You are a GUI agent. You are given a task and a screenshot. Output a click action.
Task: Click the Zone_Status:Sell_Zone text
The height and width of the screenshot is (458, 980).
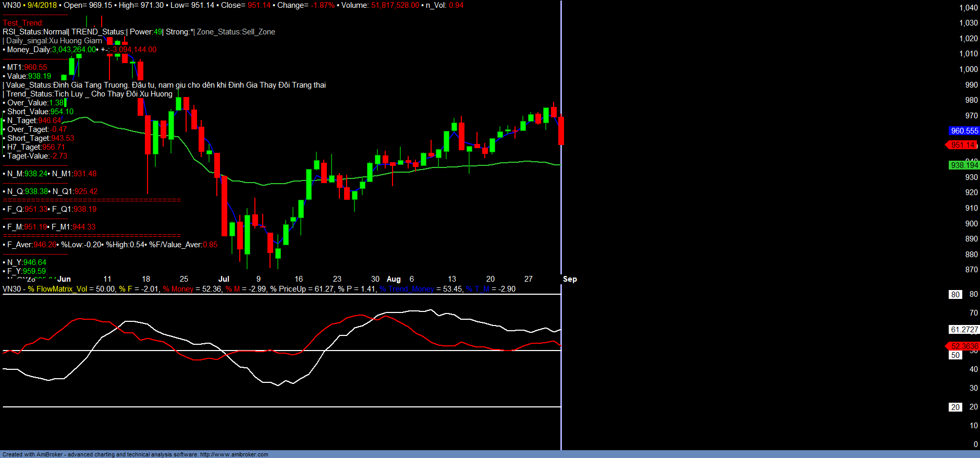tap(236, 32)
